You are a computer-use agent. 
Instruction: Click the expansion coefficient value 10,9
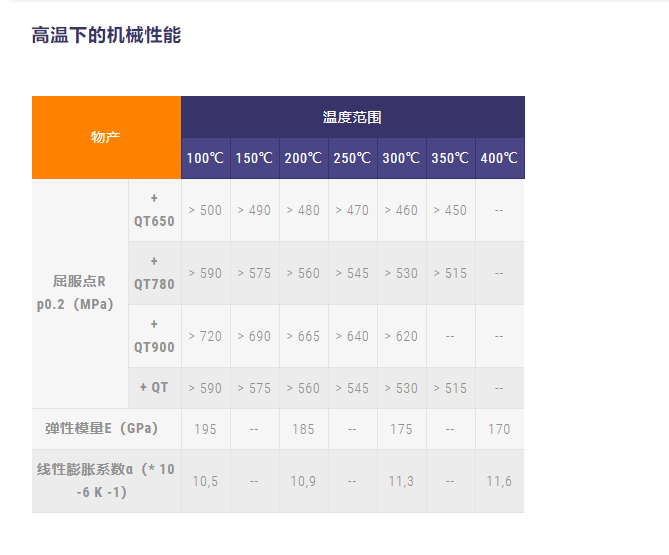[x=304, y=481]
